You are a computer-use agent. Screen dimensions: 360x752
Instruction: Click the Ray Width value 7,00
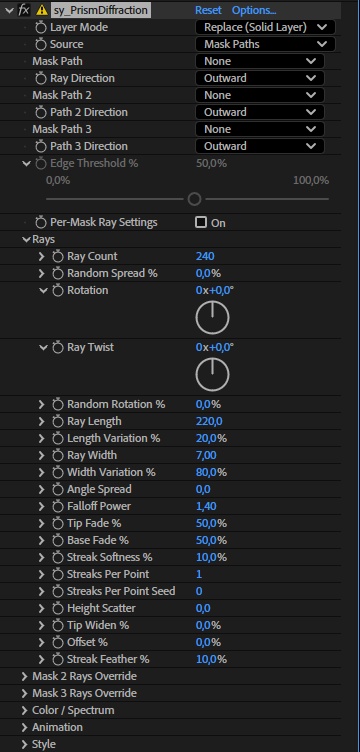click(206, 455)
